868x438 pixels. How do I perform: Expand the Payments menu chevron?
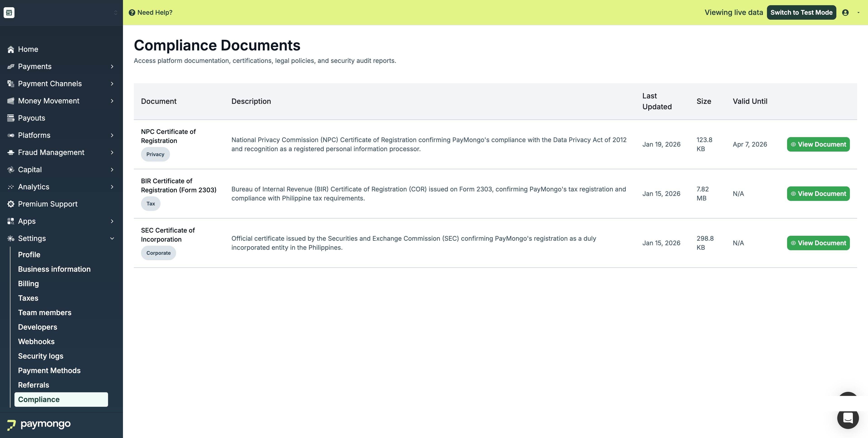tap(112, 67)
